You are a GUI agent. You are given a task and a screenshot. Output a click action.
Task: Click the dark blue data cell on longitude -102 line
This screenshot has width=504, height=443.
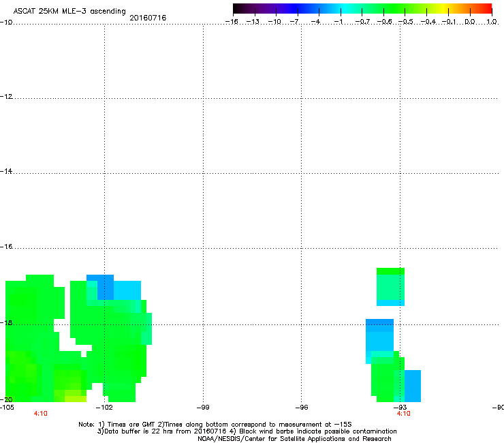[106, 287]
